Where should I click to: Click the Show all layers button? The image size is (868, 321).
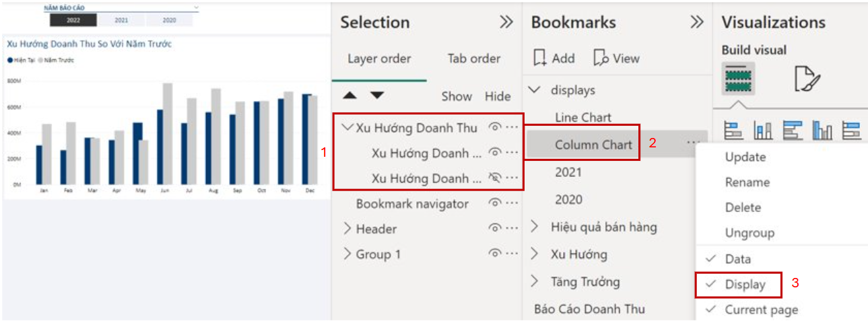pos(457,96)
